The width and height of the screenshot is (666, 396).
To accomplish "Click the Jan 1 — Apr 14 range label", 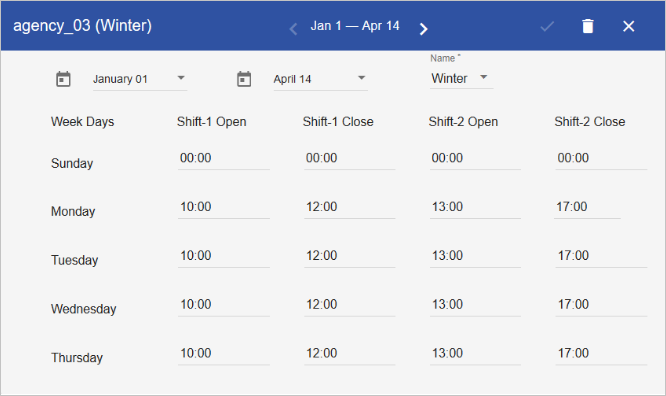I will point(355,26).
